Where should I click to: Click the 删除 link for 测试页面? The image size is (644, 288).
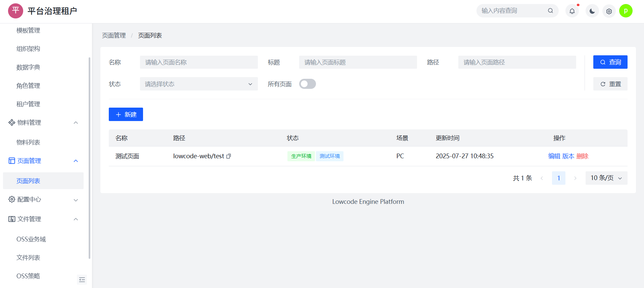pyautogui.click(x=582, y=156)
